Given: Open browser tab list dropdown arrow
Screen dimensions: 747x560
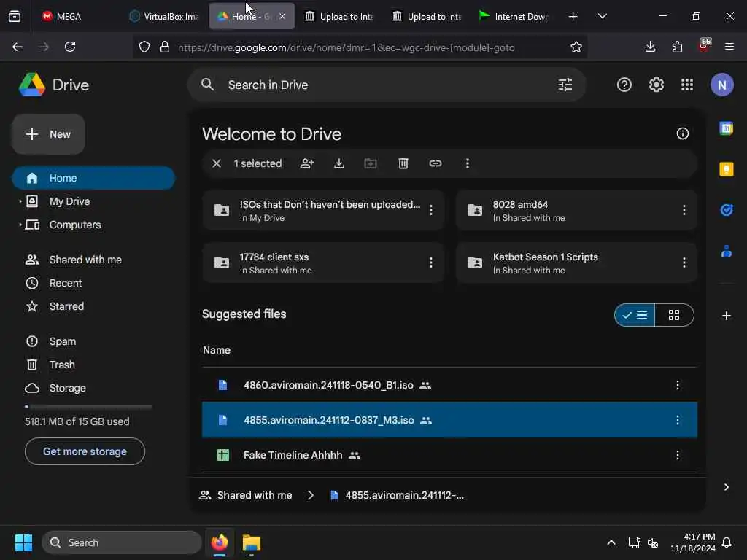Looking at the screenshot, I should click(602, 16).
